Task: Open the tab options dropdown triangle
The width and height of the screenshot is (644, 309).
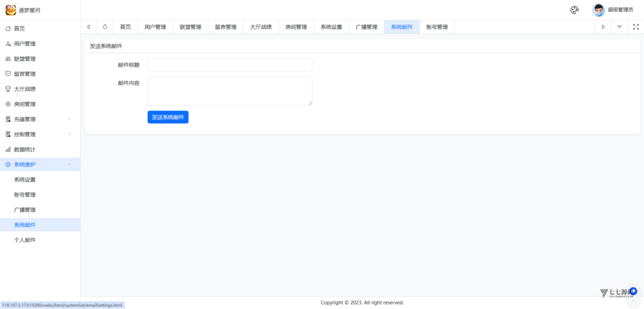Action: pyautogui.click(x=619, y=27)
